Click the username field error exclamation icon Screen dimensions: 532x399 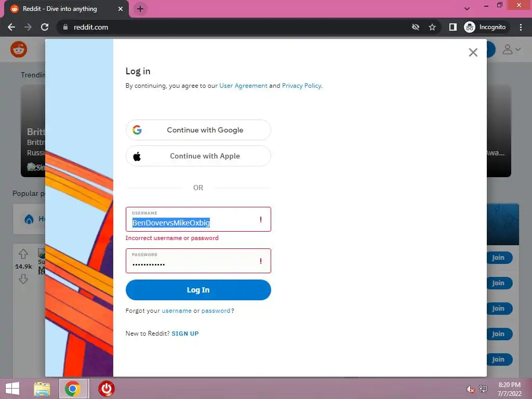[261, 220]
